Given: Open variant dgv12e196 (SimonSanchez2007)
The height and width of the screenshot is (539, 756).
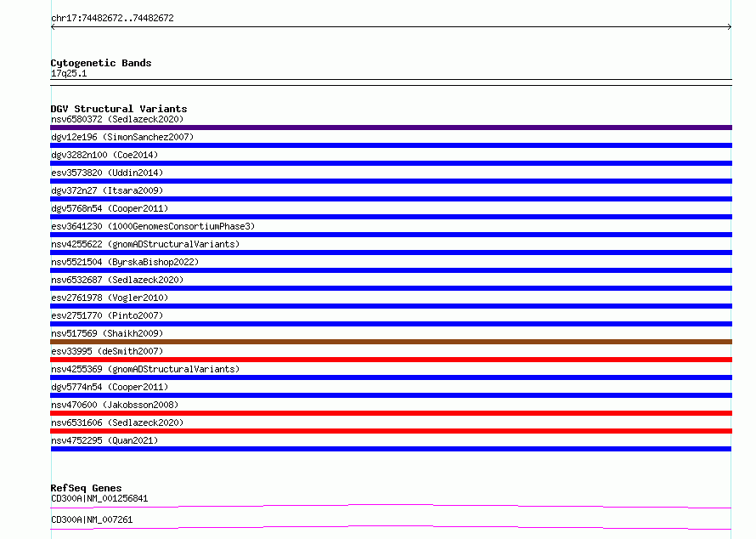Looking at the screenshot, I should point(122,137).
